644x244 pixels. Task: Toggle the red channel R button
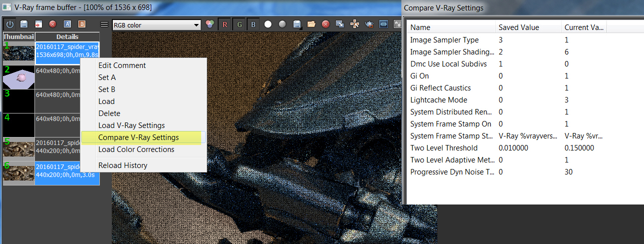[x=225, y=24]
